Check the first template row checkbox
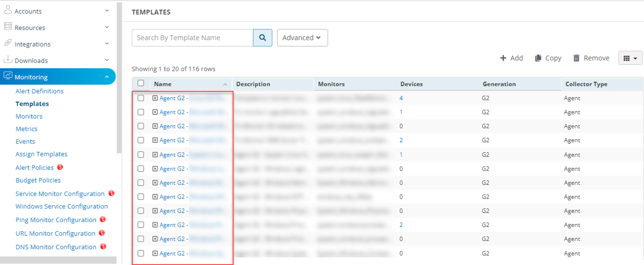This screenshot has width=644, height=265. pyautogui.click(x=140, y=98)
